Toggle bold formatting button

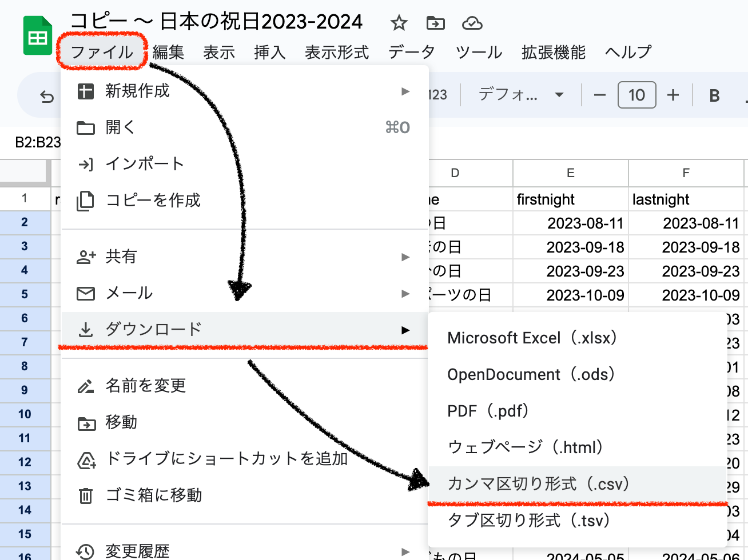click(714, 95)
